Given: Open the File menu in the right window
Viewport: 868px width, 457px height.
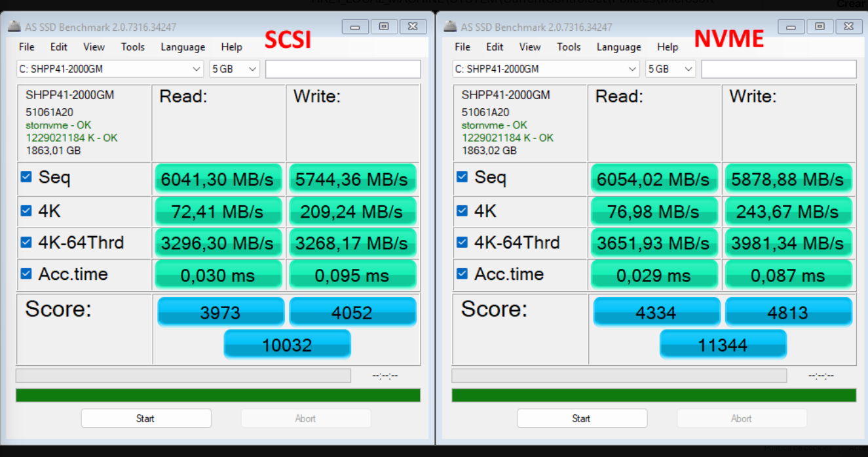Looking at the screenshot, I should 462,47.
